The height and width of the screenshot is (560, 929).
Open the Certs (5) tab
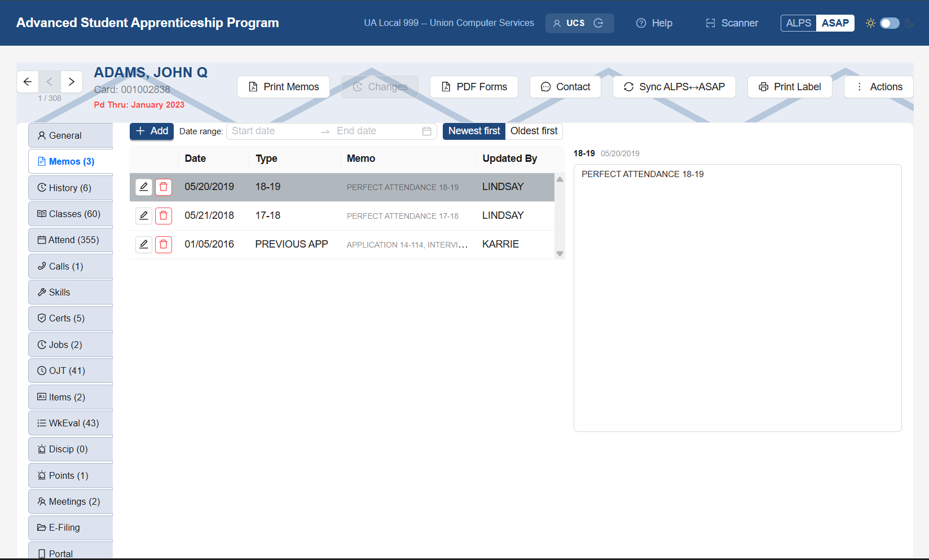pos(71,318)
